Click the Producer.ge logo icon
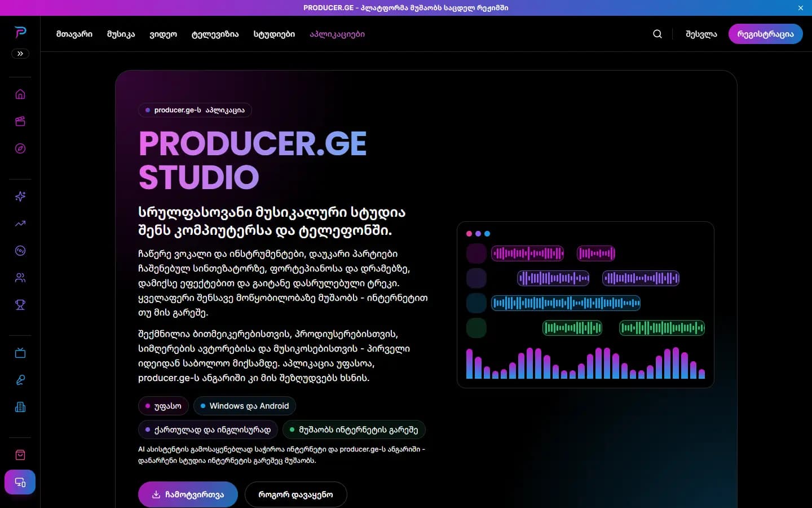This screenshot has height=508, width=812. [20, 32]
